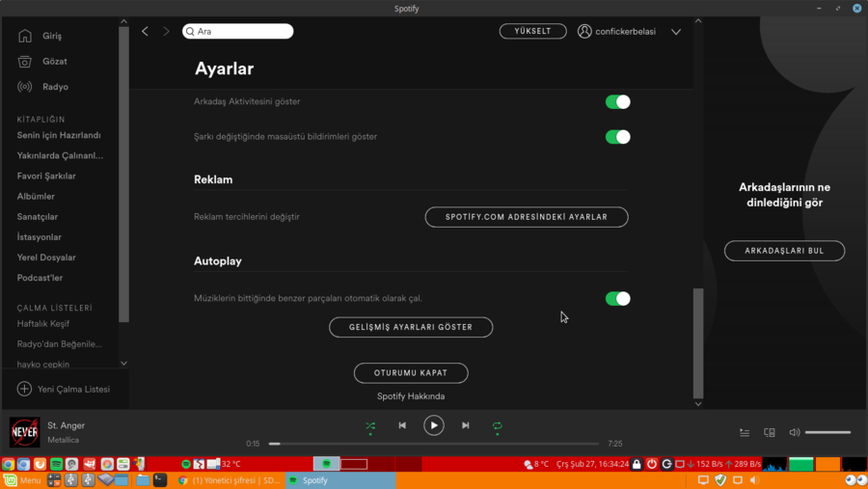Open the Spotify Hakkında link
868x489 pixels.
tap(411, 396)
